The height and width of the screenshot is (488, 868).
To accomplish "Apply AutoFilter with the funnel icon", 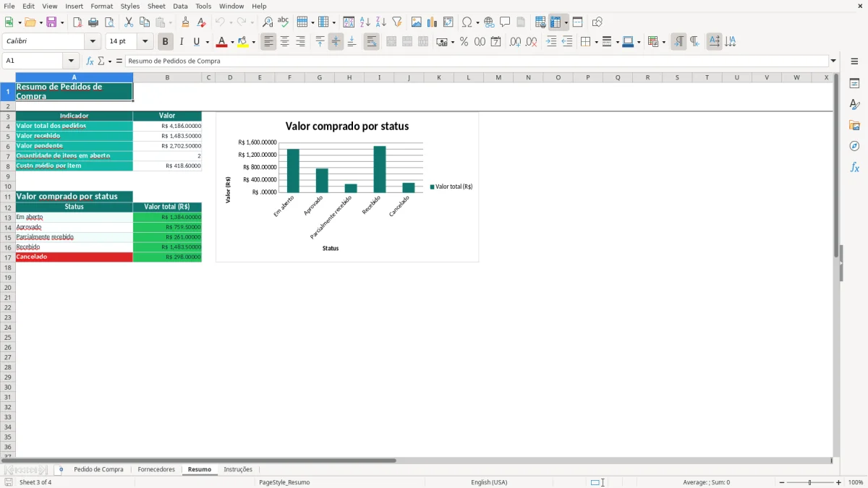I will [397, 22].
